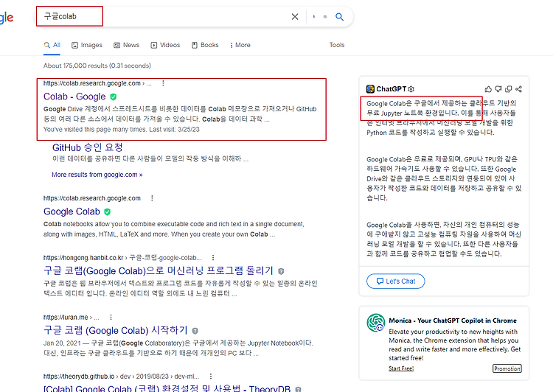Open the Tools search options
This screenshot has height=392, width=553.
point(337,45)
